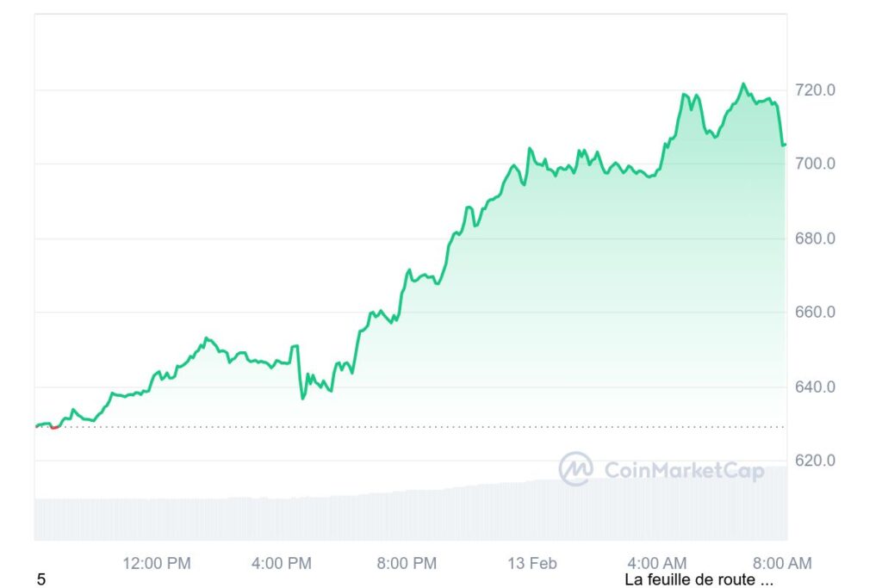Click the 8:00 PM time axis label
882x588 pixels.
coord(407,564)
